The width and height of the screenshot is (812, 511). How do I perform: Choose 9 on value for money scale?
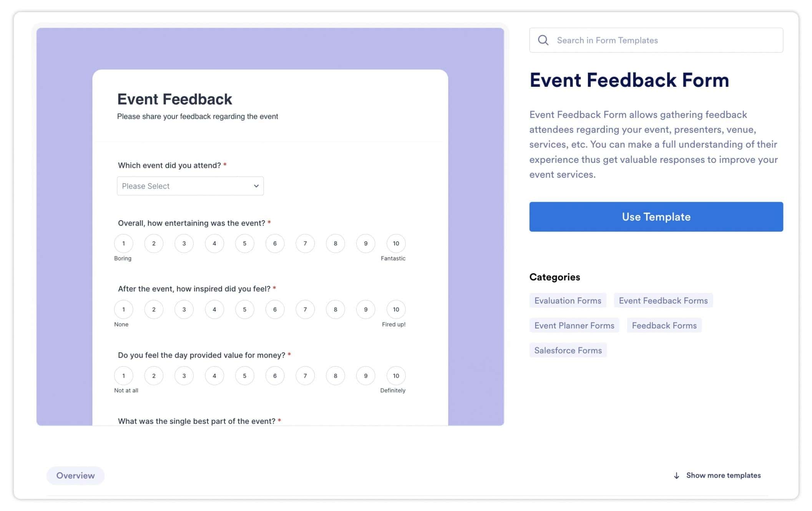pyautogui.click(x=365, y=376)
